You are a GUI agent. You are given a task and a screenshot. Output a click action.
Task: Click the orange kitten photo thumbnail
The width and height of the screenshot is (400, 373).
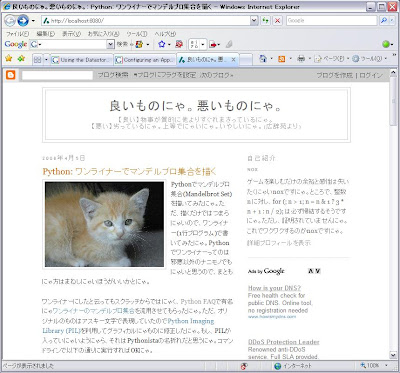(104, 224)
